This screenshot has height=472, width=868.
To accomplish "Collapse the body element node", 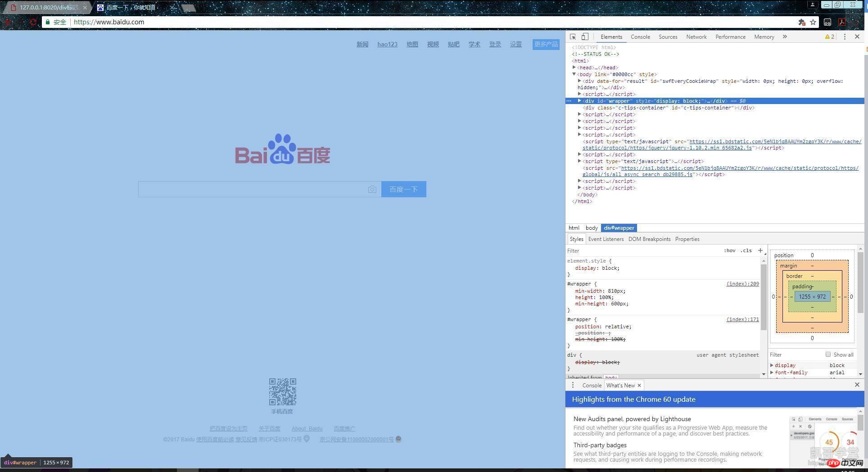I will point(574,74).
